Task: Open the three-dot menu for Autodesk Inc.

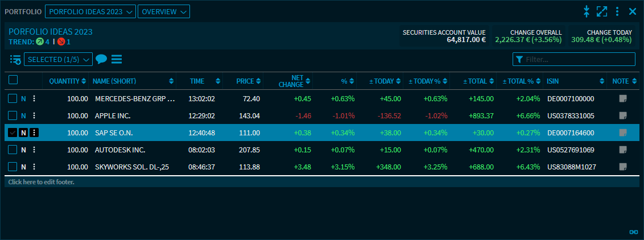Action: click(34, 150)
